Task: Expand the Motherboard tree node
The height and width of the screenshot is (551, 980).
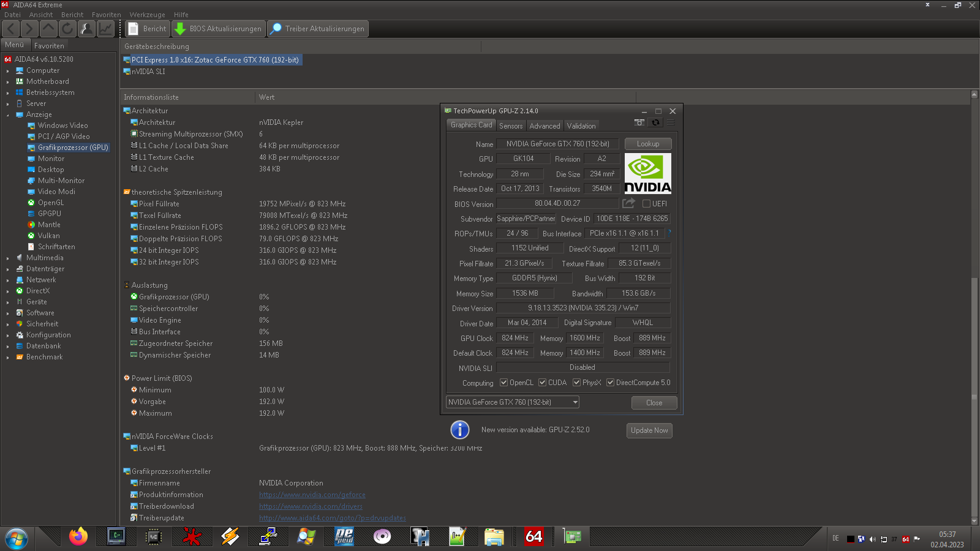Action: point(8,81)
